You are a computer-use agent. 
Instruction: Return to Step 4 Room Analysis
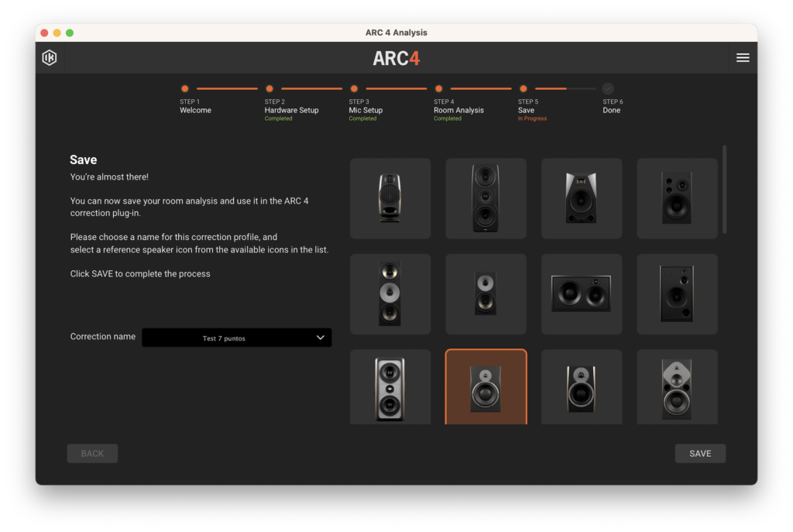click(x=438, y=89)
